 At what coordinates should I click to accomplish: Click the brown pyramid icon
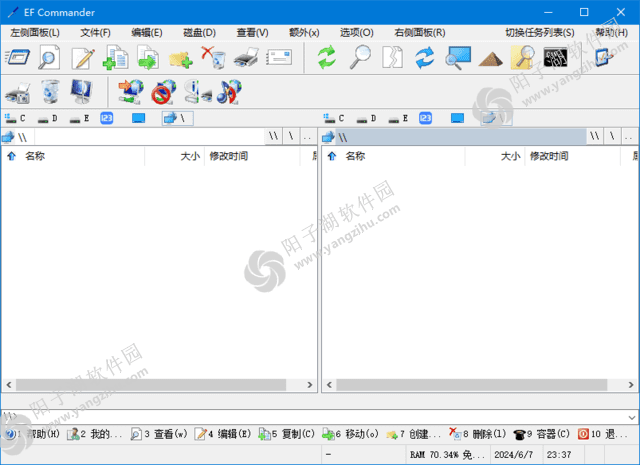pyautogui.click(x=490, y=59)
